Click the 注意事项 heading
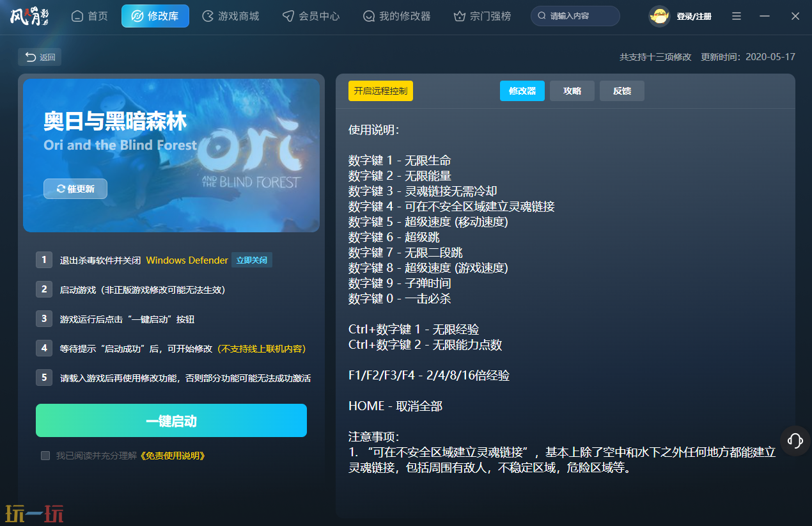Viewport: 812px width, 526px height. tap(374, 437)
